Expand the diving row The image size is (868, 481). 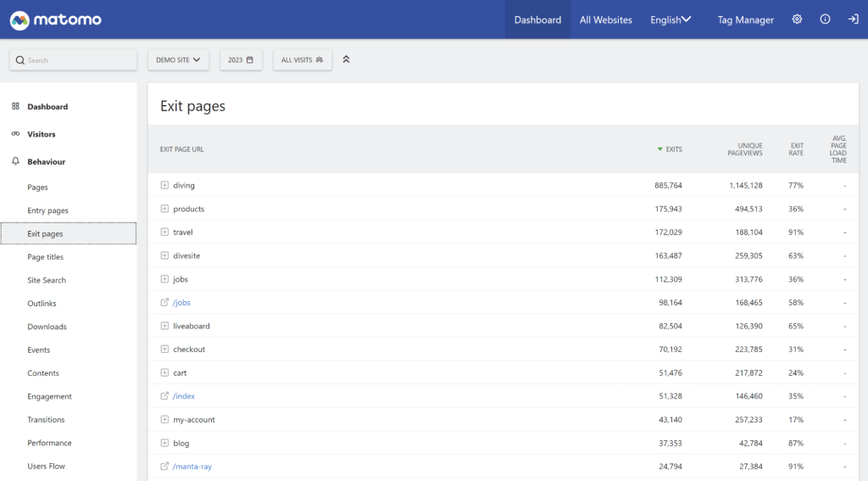[164, 185]
